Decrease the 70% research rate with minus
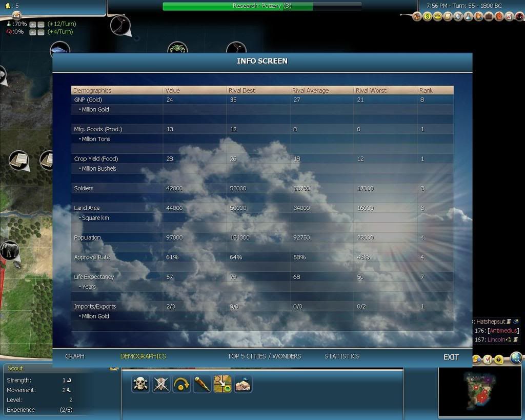Viewport: 525px width, 420px height. pos(41,25)
